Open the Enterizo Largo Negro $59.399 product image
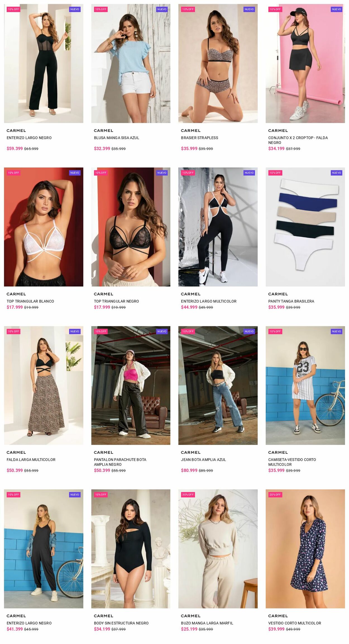 click(x=44, y=63)
